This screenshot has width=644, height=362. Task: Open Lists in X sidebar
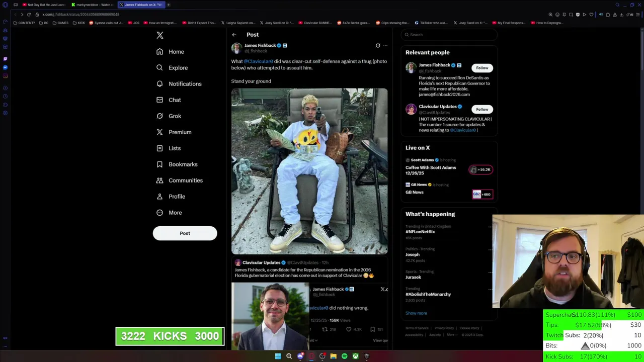tap(169, 148)
